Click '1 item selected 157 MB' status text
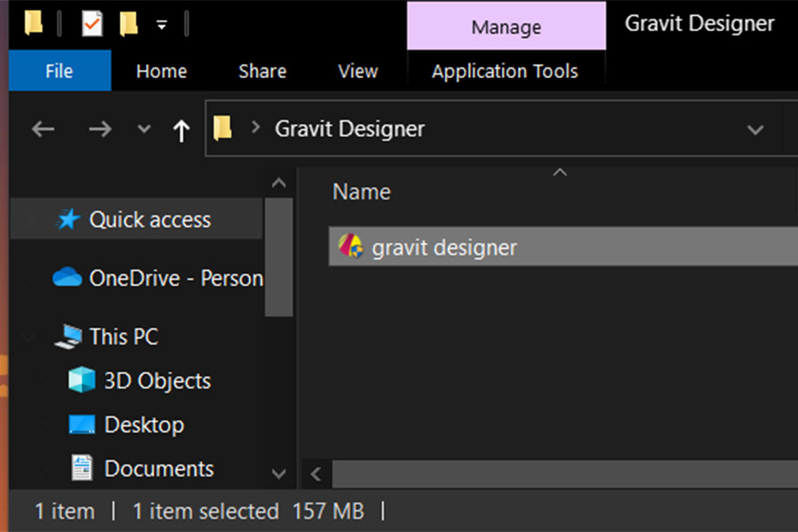 [248, 511]
